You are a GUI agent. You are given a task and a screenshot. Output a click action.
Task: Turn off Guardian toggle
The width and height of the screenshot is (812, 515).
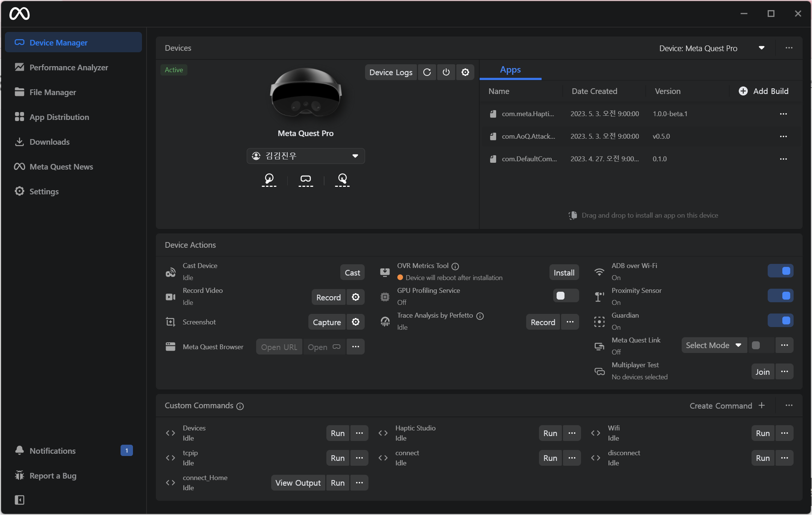780,321
